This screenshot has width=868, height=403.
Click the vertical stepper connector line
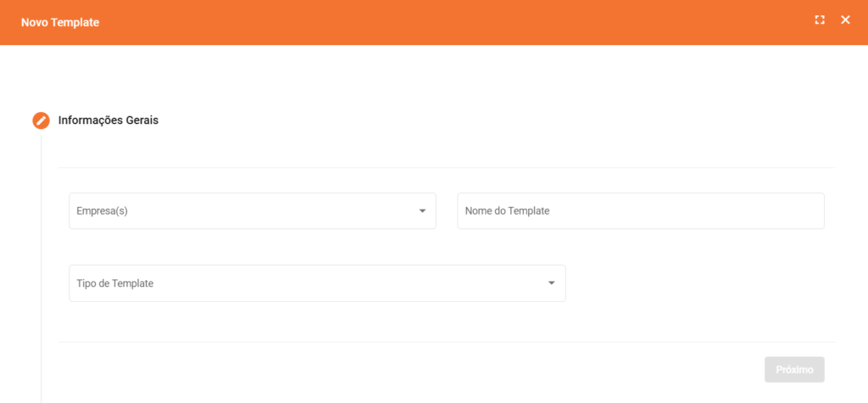click(x=41, y=255)
